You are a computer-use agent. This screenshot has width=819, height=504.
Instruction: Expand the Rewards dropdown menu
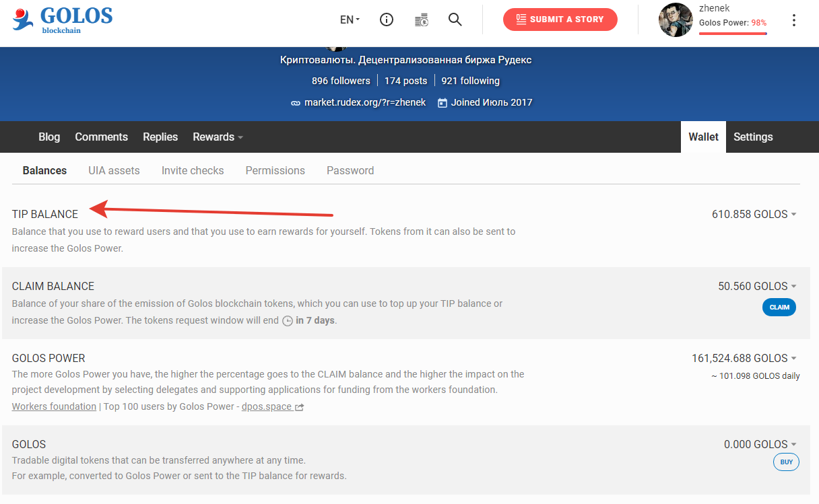[x=218, y=137]
